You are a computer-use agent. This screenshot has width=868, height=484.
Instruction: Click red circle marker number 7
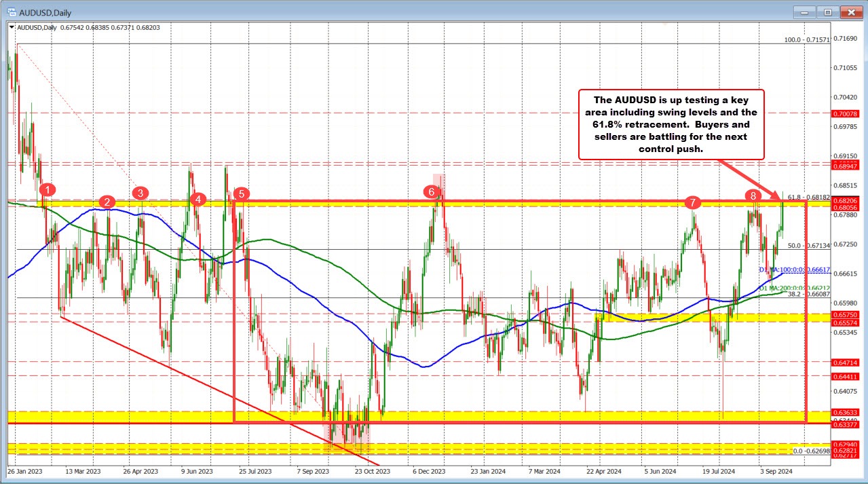(x=692, y=202)
